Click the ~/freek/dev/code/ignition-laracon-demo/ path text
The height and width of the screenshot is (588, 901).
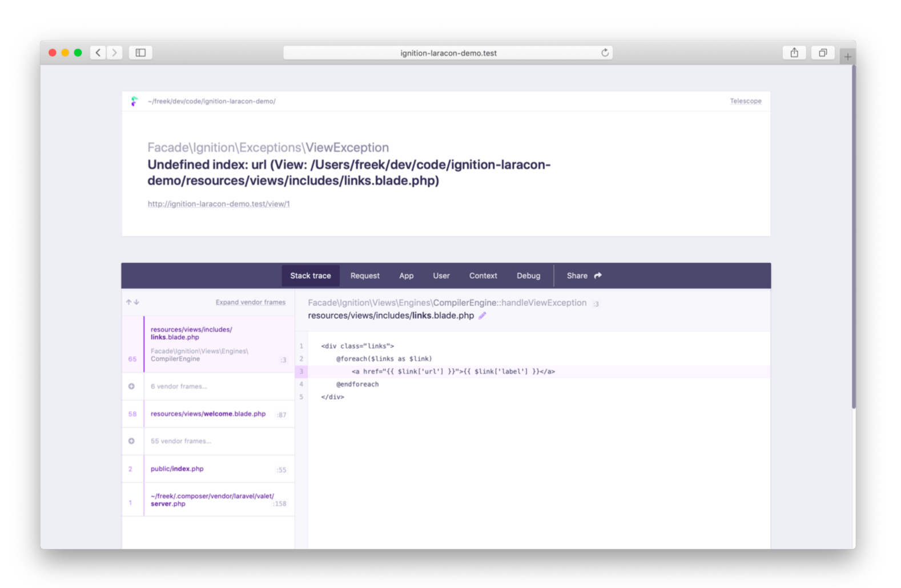pos(212,101)
